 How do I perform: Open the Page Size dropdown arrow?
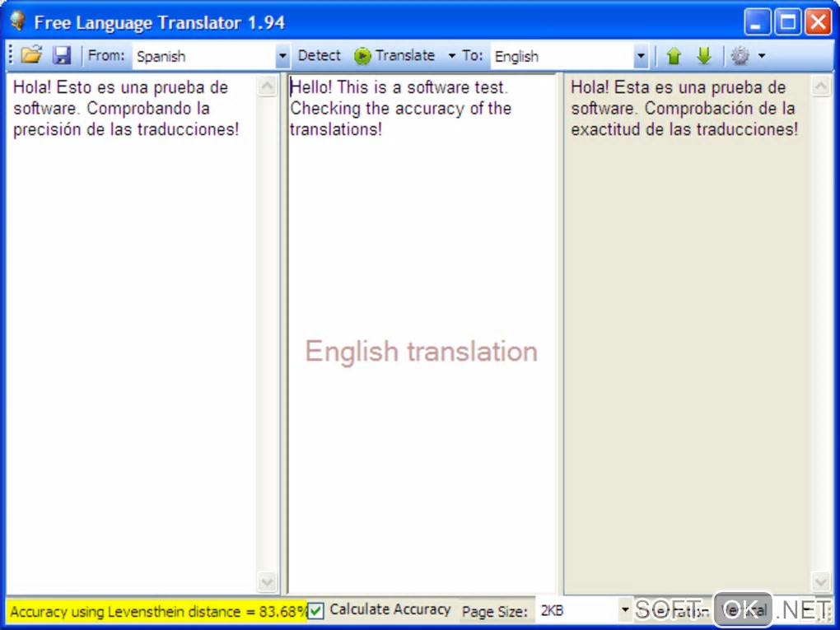[624, 610]
